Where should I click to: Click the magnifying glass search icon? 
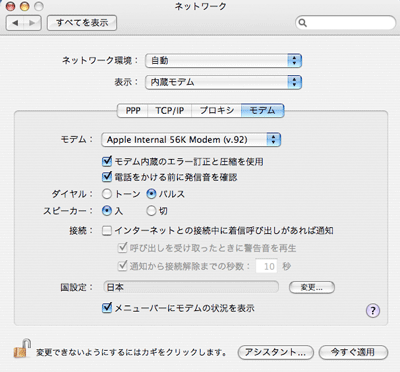click(x=302, y=23)
